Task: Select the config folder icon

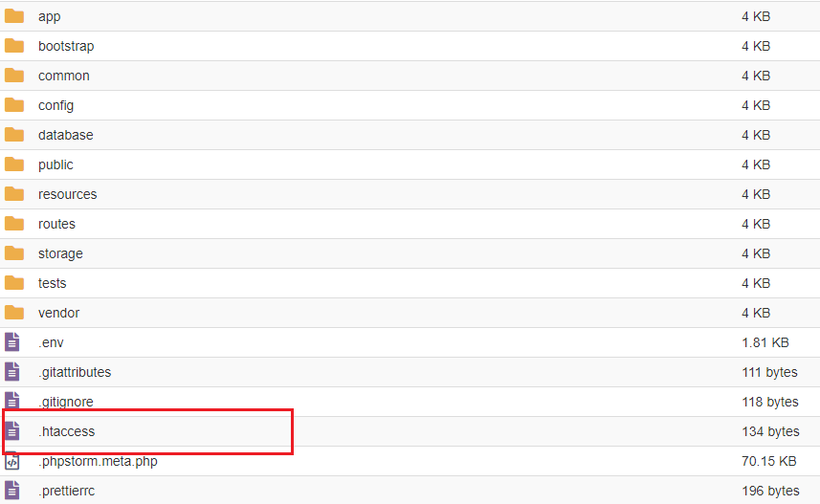Action: (x=14, y=105)
